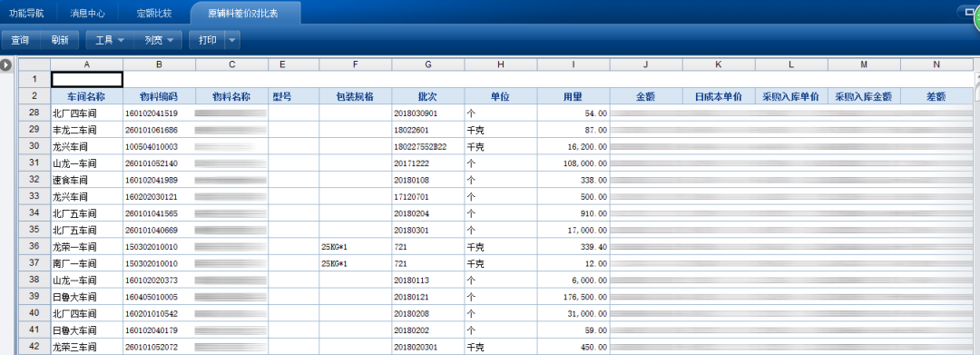Select the empty cell A1 input
The height and width of the screenshot is (355, 980).
click(x=87, y=79)
